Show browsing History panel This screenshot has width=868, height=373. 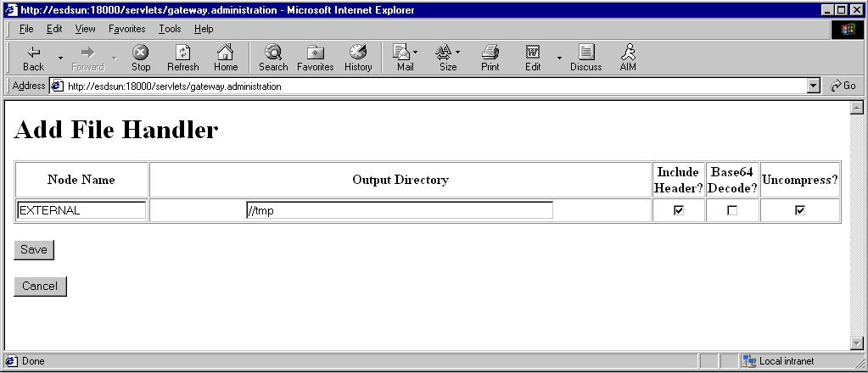coord(358,58)
